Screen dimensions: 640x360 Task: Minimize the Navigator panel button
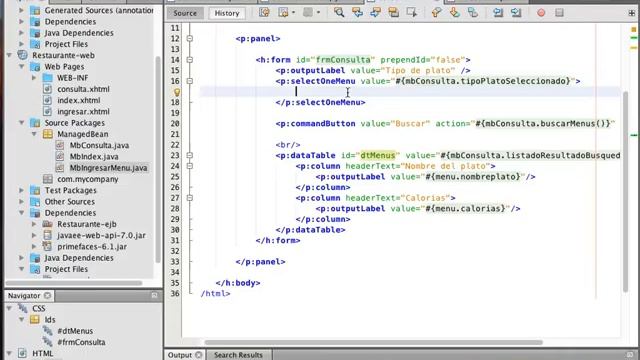click(154, 295)
